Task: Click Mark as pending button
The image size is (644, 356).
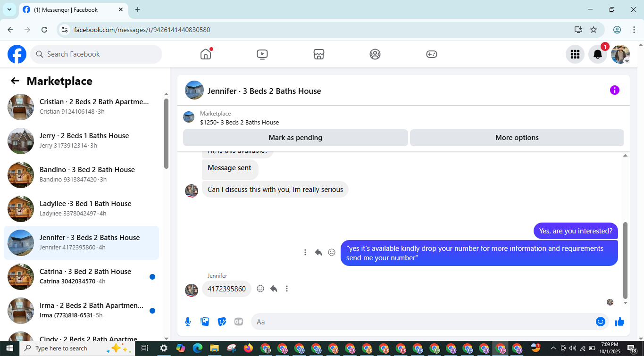Action: [x=295, y=138]
